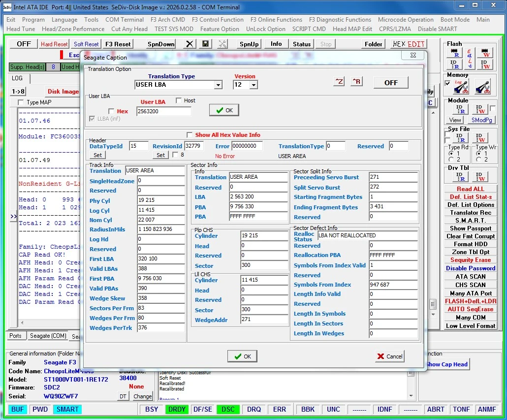Click the log vertical scrollbar thumb
Viewport: 507px width, 420px height.
point(433,304)
